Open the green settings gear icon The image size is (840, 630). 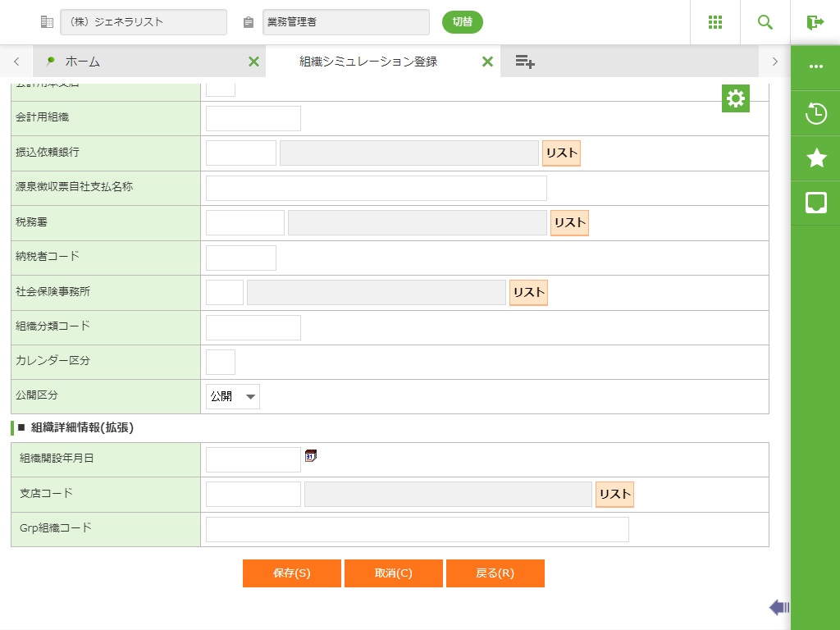[736, 98]
